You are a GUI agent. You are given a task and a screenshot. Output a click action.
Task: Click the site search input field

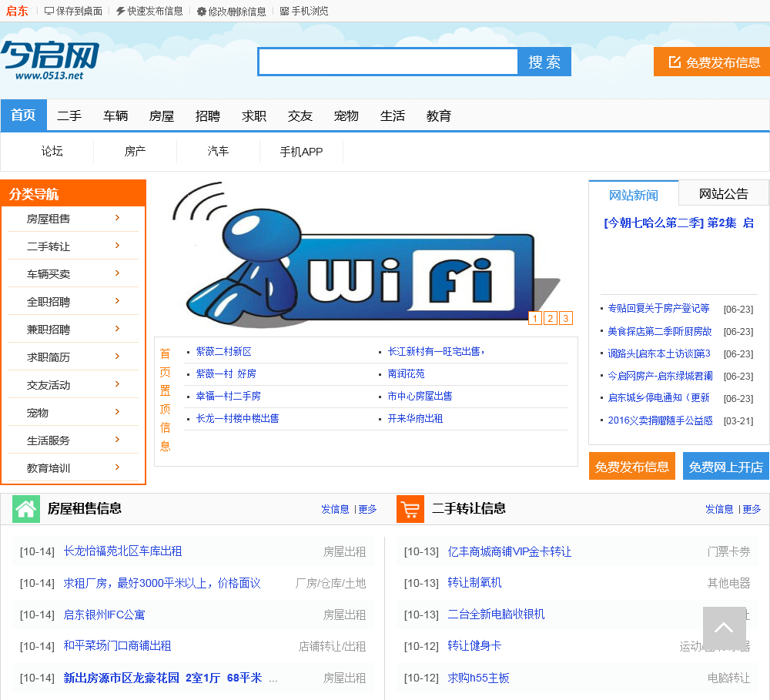388,62
